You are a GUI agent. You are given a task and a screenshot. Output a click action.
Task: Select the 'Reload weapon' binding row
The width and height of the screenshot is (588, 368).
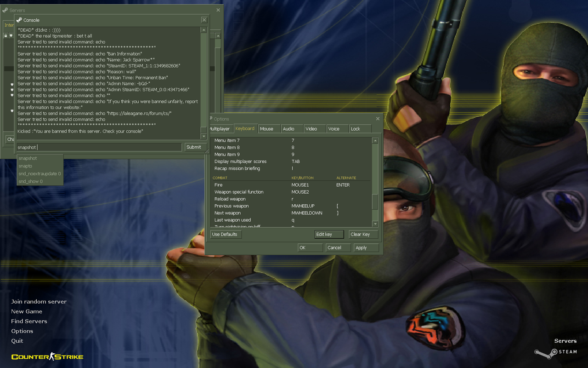[x=291, y=199]
